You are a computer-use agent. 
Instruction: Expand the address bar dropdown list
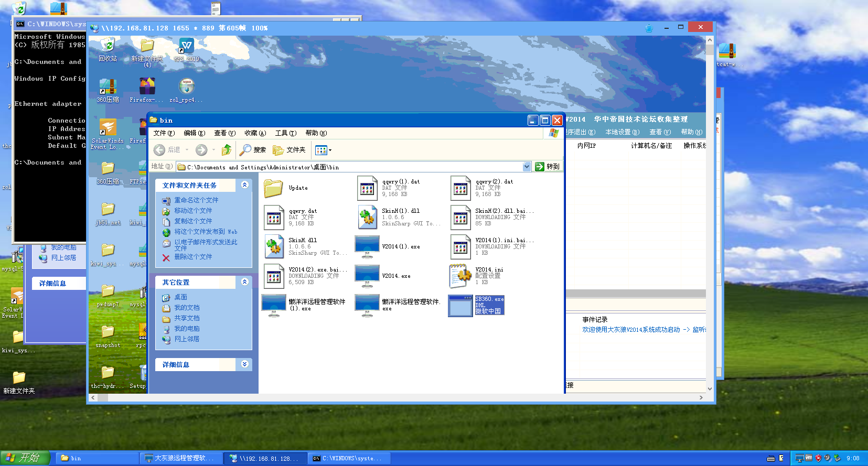click(527, 167)
